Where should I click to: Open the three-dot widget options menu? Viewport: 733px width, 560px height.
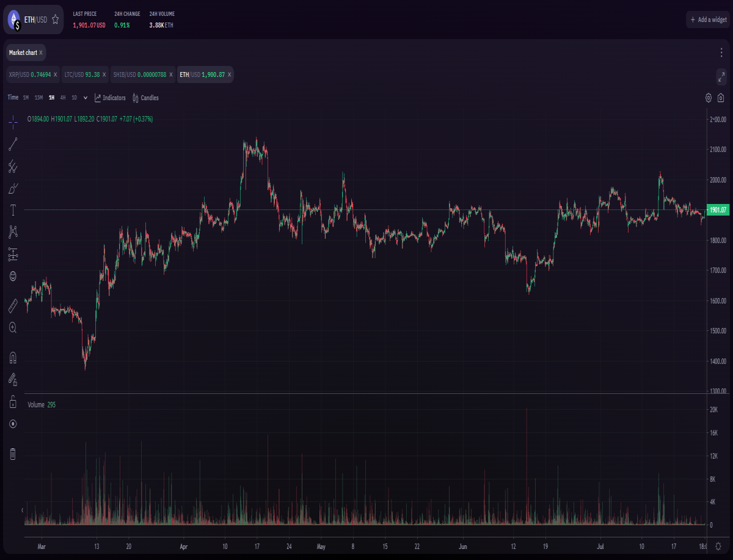pyautogui.click(x=721, y=53)
